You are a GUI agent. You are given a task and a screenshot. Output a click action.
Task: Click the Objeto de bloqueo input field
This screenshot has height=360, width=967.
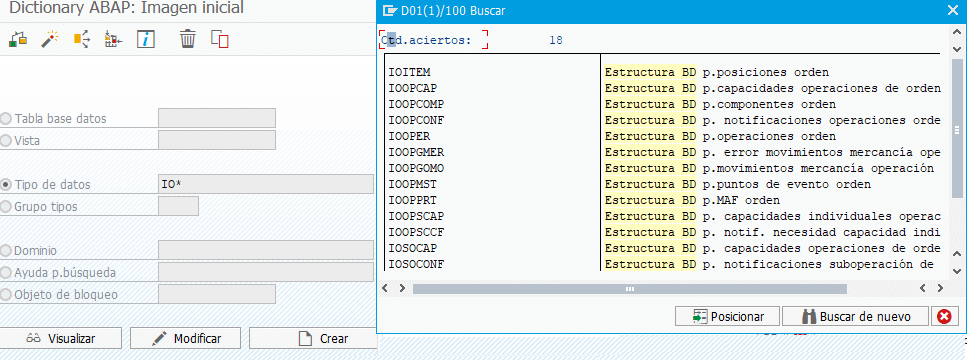(x=217, y=294)
